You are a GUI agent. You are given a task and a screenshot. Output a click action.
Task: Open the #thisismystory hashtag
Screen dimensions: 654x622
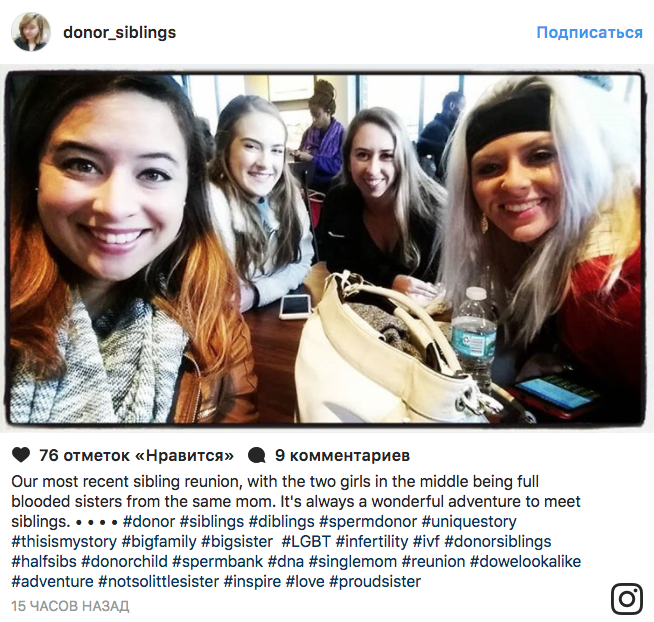[64, 541]
